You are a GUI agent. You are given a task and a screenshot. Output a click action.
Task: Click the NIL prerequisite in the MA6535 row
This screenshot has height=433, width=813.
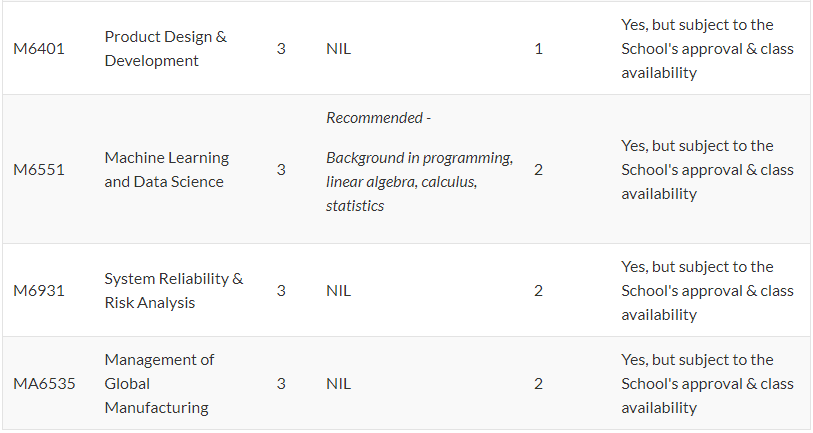coord(339,384)
